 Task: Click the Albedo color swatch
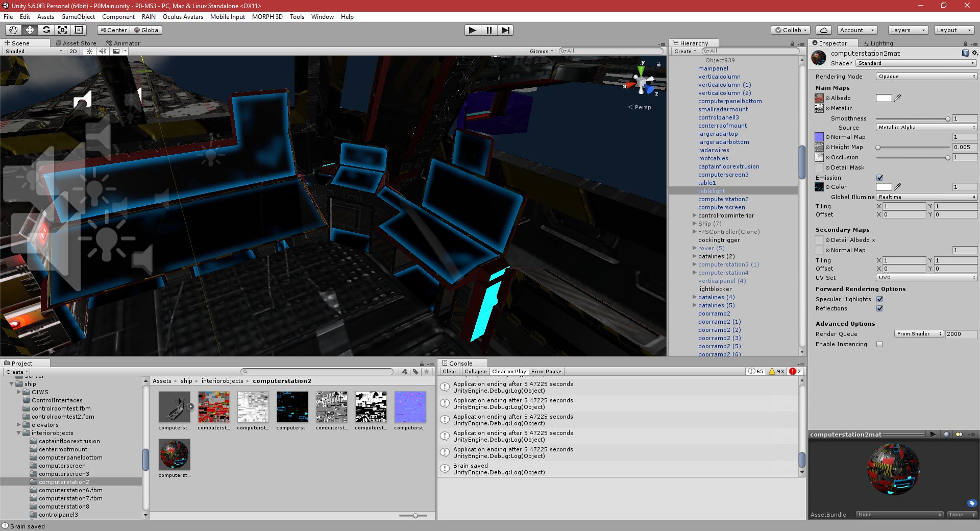coord(884,98)
